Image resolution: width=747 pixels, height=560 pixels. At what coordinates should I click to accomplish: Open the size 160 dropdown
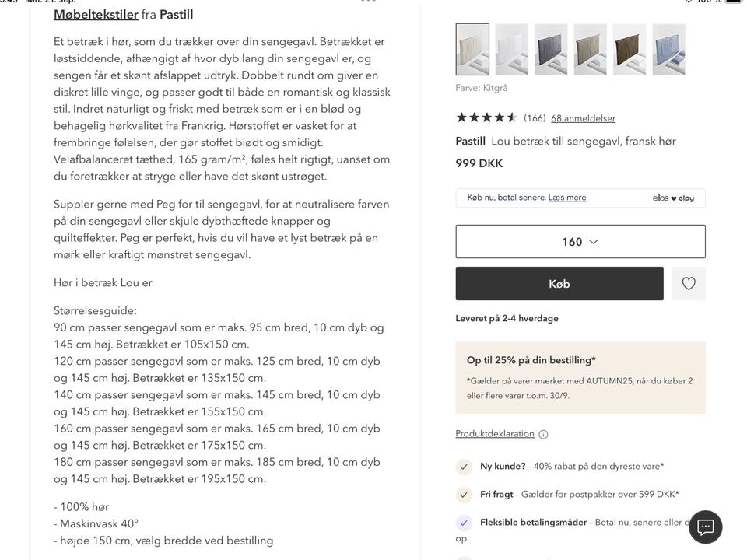(x=580, y=241)
